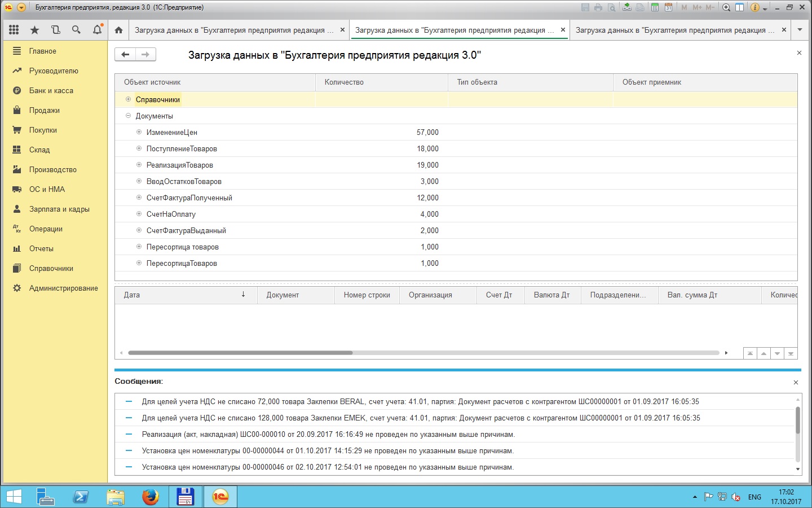Open the Справочники sidebar section
The image size is (812, 508).
55,268
